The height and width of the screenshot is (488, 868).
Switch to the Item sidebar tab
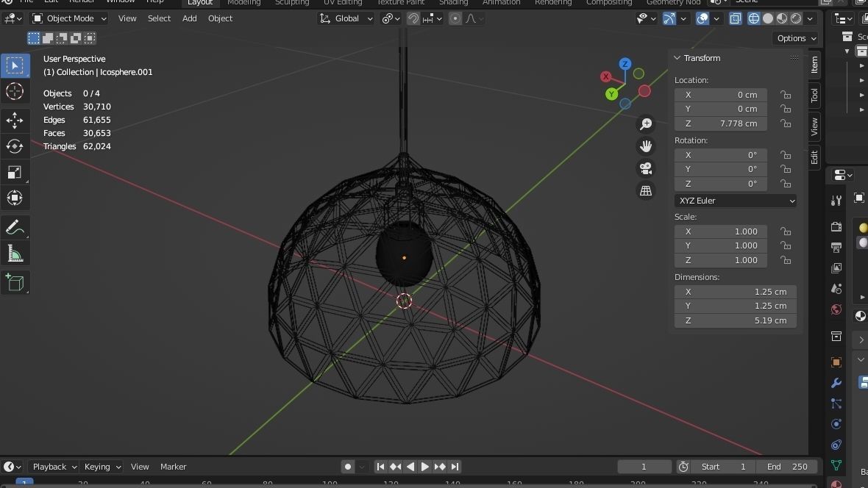[x=814, y=65]
